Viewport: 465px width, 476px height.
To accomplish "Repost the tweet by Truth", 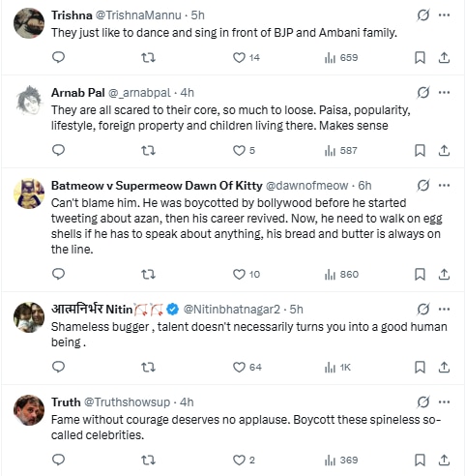I will 148,460.
